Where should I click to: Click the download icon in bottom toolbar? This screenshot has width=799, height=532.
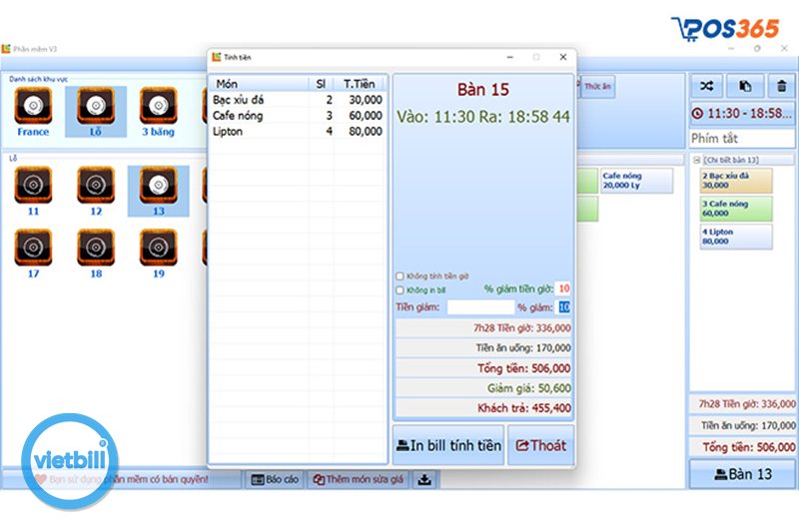[x=423, y=480]
